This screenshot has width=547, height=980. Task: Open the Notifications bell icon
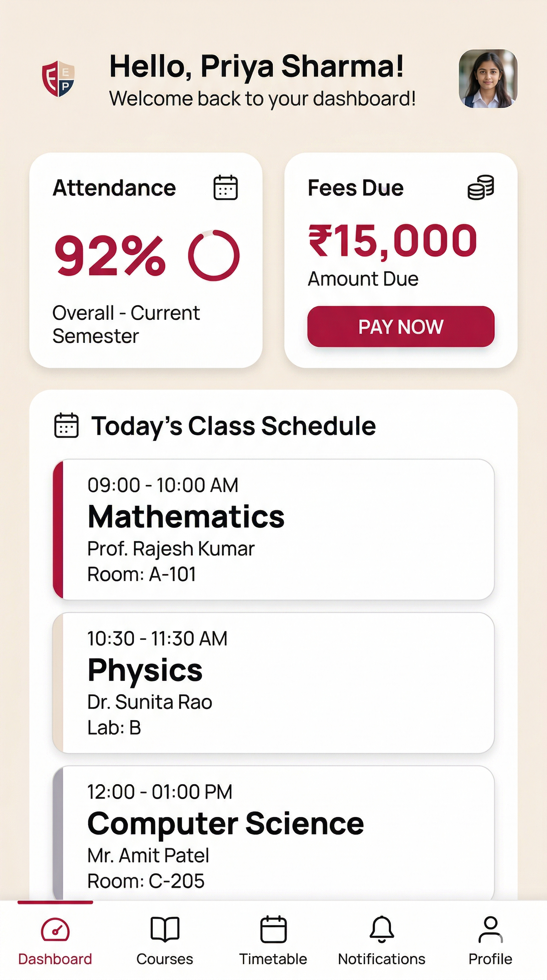[x=381, y=929]
